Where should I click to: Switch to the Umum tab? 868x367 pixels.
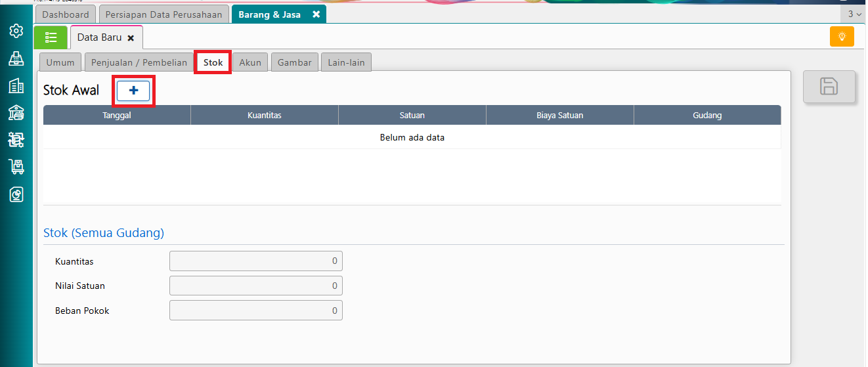(60, 62)
